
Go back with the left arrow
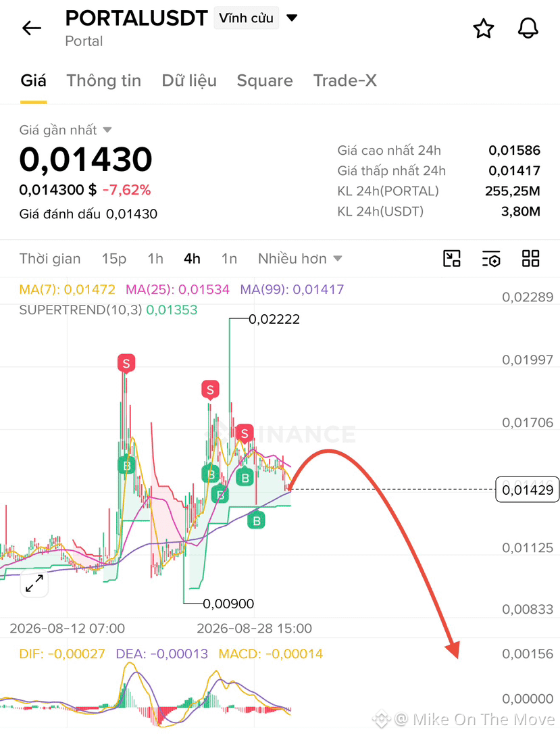(x=32, y=28)
